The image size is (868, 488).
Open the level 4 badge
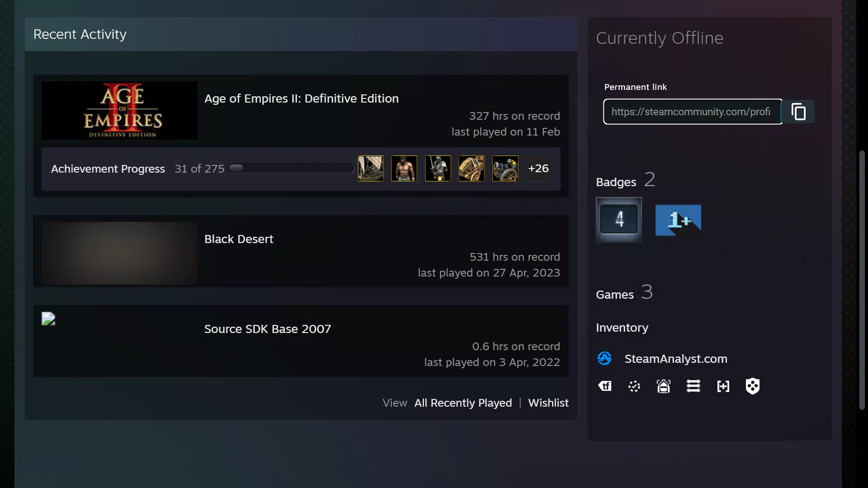tap(619, 220)
